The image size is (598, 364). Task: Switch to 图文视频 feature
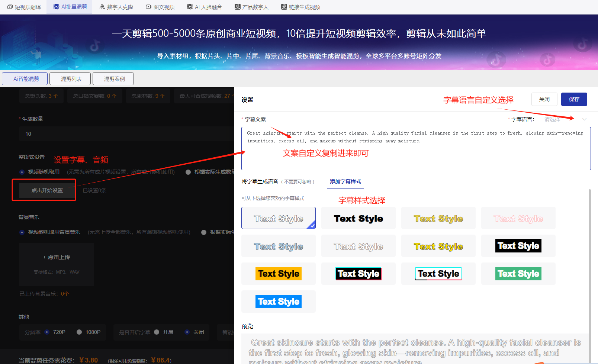click(160, 7)
